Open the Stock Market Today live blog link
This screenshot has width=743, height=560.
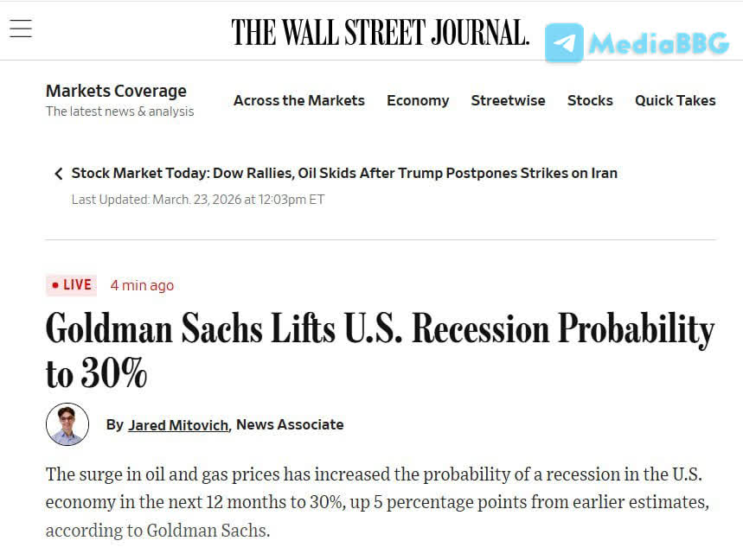pyautogui.click(x=344, y=173)
